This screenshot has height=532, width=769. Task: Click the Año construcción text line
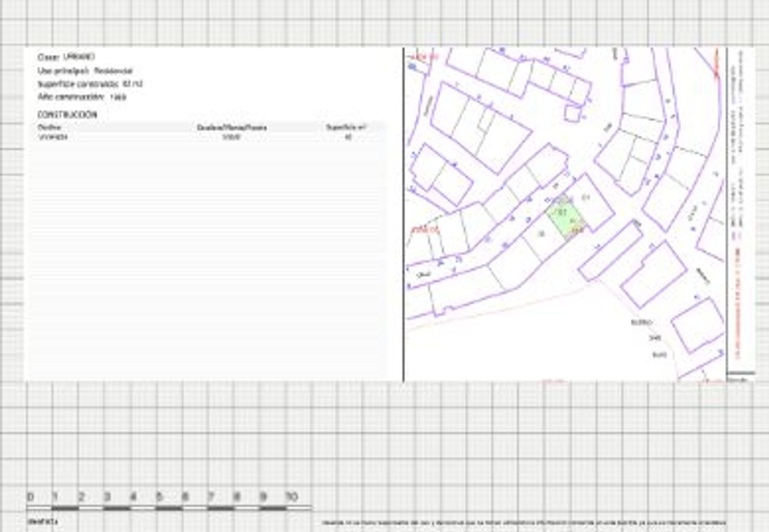(x=82, y=97)
